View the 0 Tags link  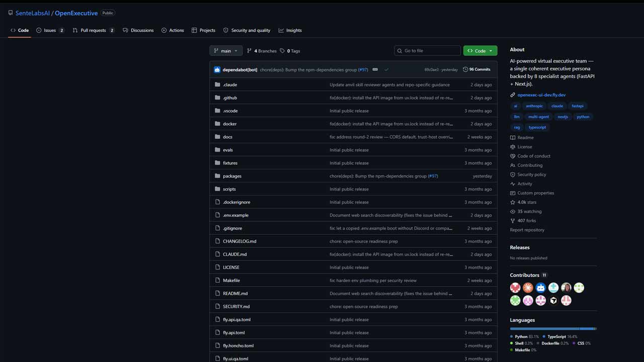pos(290,51)
